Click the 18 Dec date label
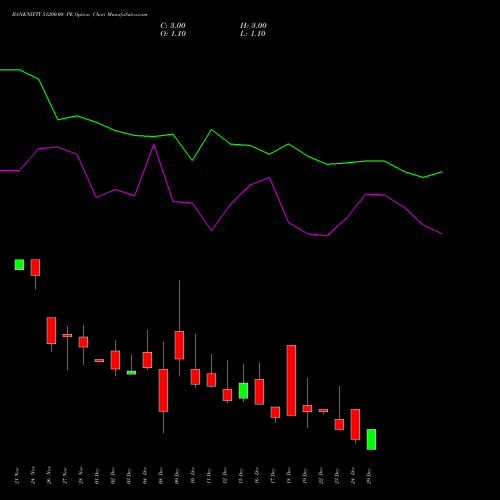Image resolution: width=500 pixels, height=500 pixels. [x=289, y=476]
